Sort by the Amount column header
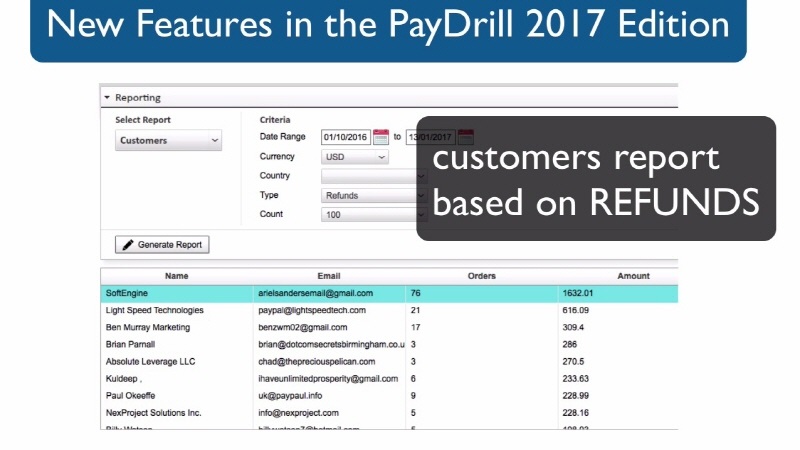This screenshot has width=800, height=450. pos(633,276)
